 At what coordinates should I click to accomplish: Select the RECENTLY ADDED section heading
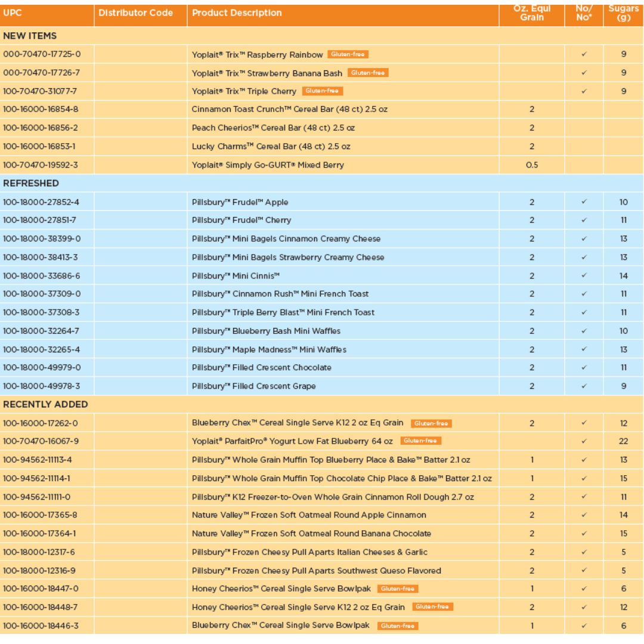point(45,404)
